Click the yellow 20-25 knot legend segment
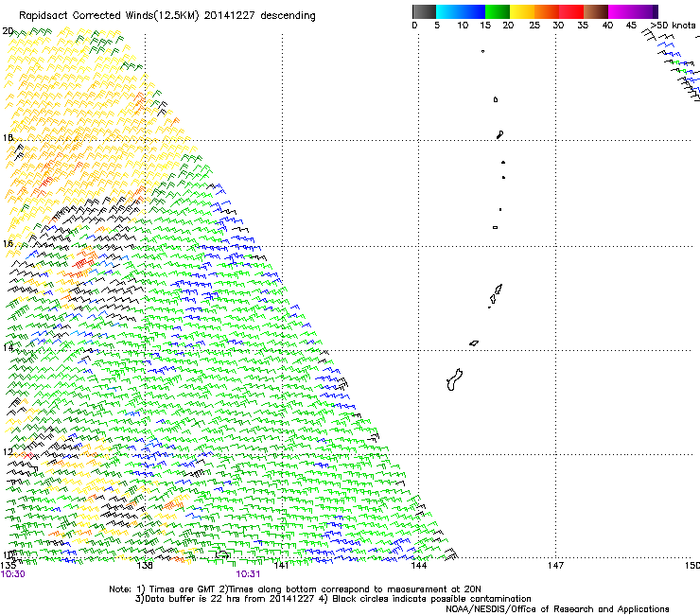Image resolution: width=700 pixels, height=615 pixels. pos(522,11)
